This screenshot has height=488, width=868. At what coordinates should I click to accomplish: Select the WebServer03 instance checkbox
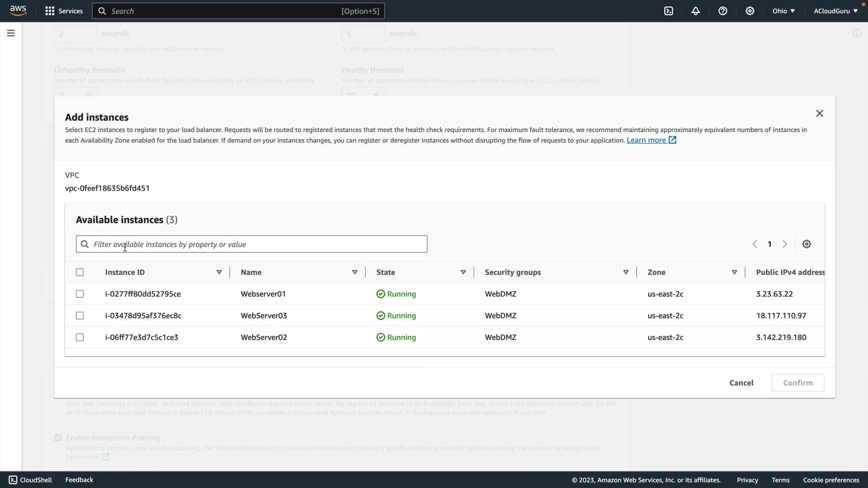[x=80, y=316]
